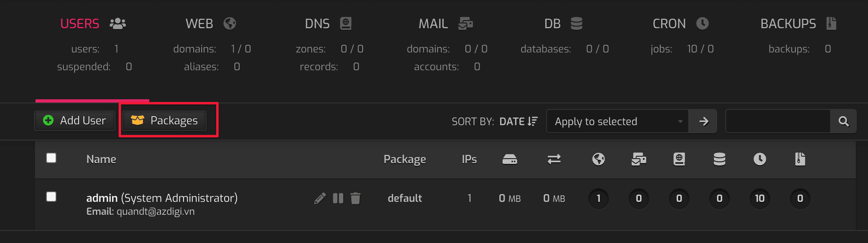868x243 pixels.
Task: Open the 'Apply to selected' dropdown
Action: click(x=618, y=121)
